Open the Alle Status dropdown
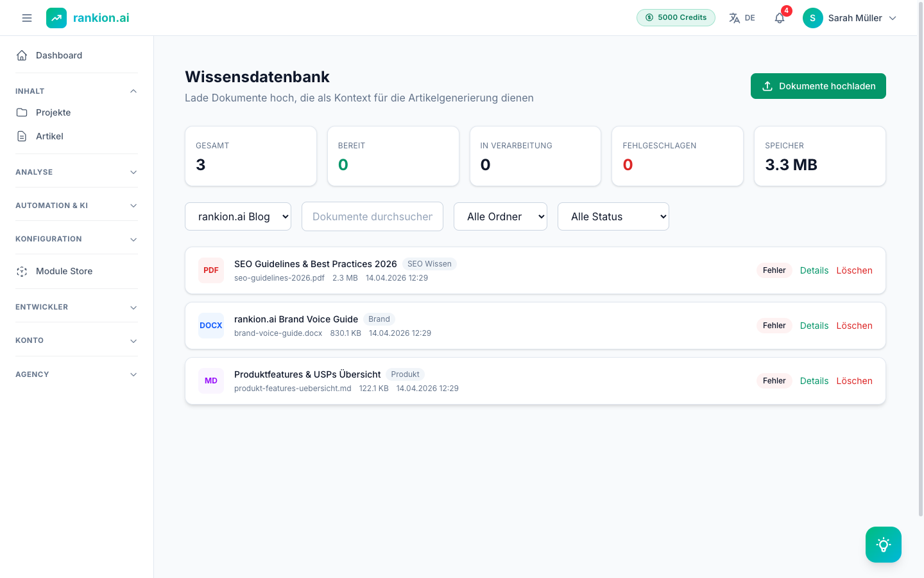 (613, 216)
